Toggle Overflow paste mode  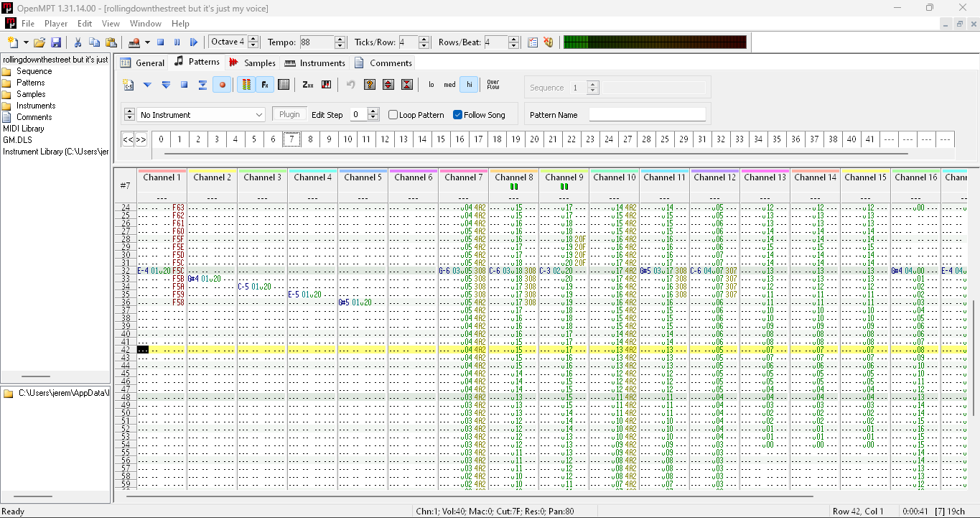pos(493,85)
